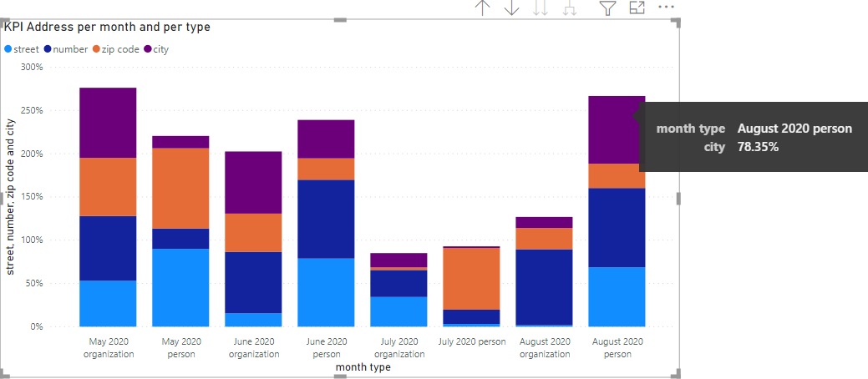Click city segment of May 2020 organization bar
Viewport: 868px width, 379px height.
(x=108, y=123)
